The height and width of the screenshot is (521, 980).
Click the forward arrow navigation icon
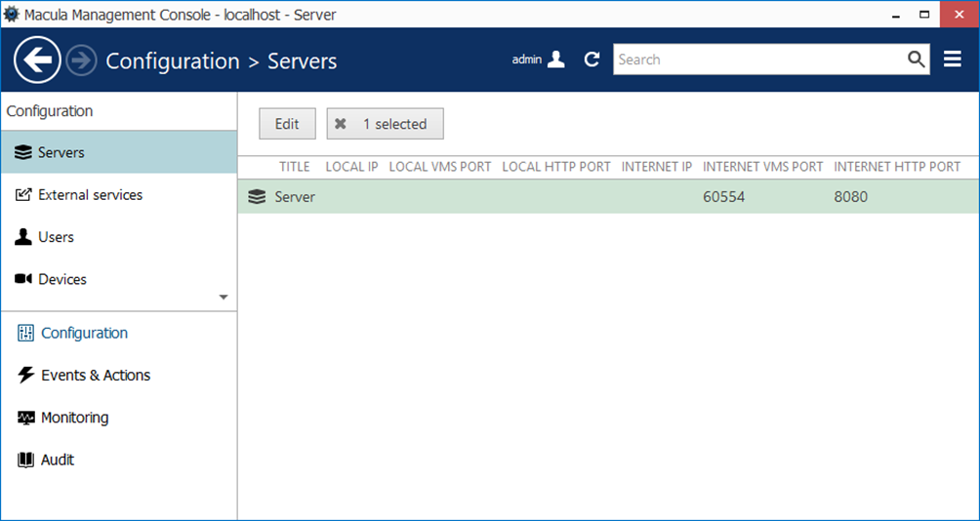coord(81,60)
